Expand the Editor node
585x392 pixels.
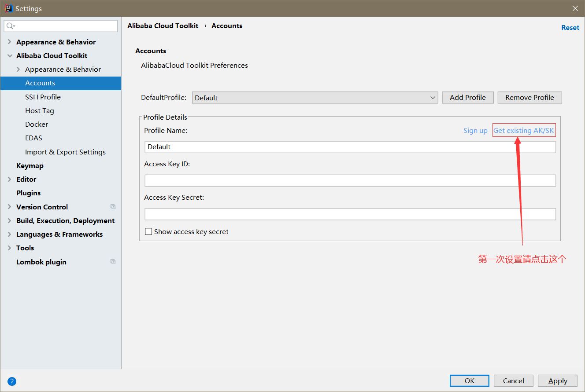coord(9,179)
